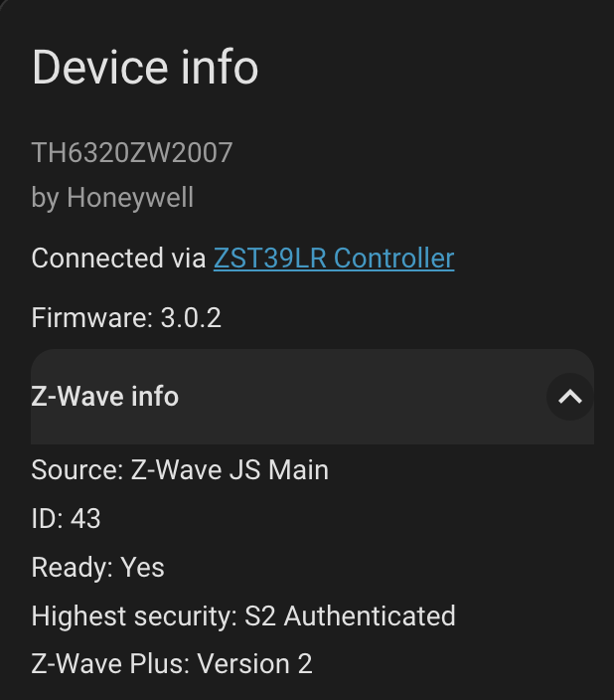Click the ID label

coord(47,518)
